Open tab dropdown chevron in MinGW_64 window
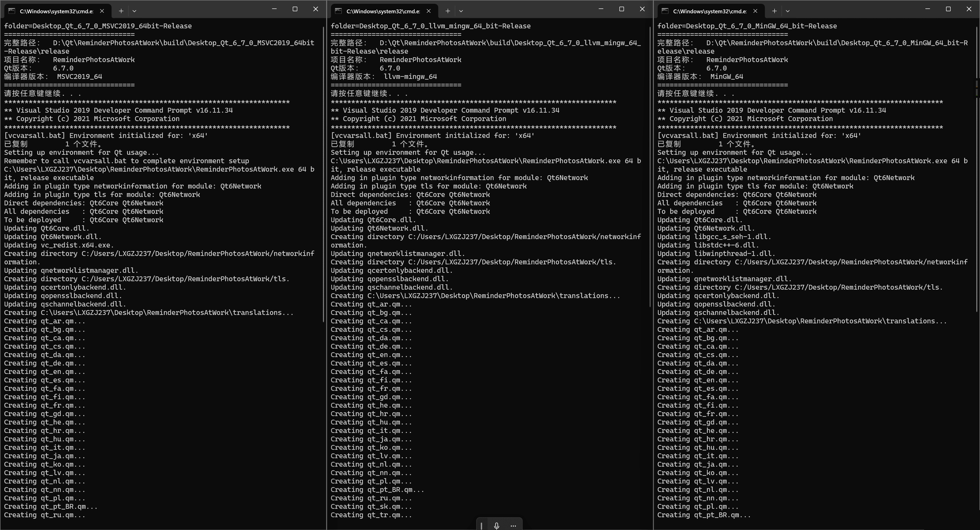Image resolution: width=980 pixels, height=530 pixels. coord(788,11)
